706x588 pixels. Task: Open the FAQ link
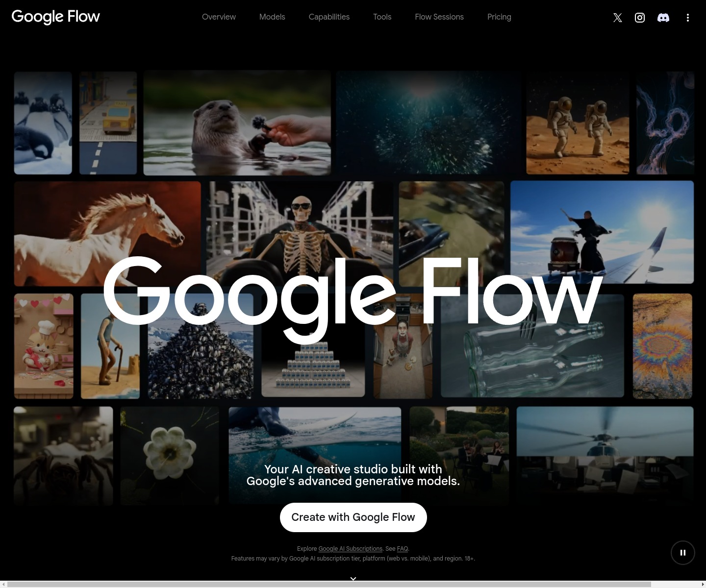point(402,549)
